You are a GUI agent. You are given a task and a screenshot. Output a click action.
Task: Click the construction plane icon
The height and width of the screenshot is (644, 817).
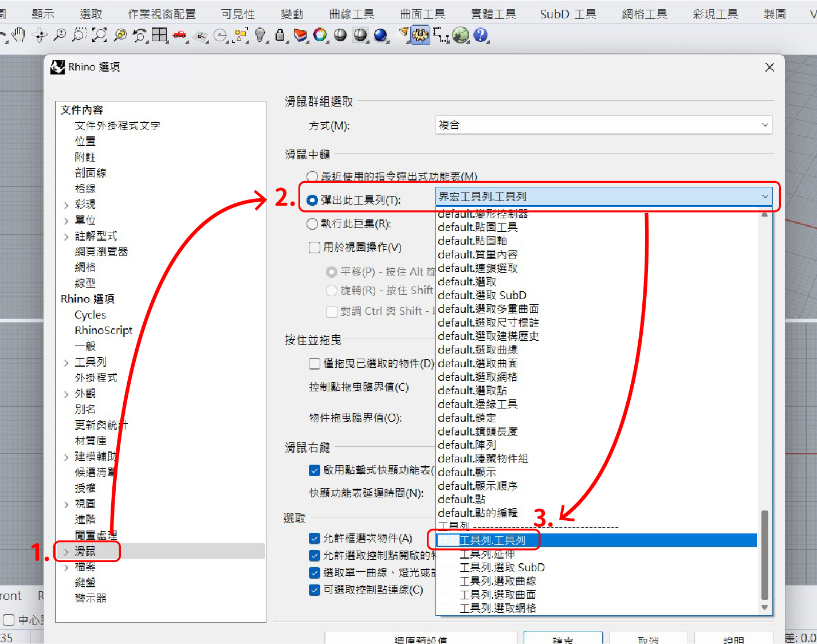pyautogui.click(x=200, y=37)
